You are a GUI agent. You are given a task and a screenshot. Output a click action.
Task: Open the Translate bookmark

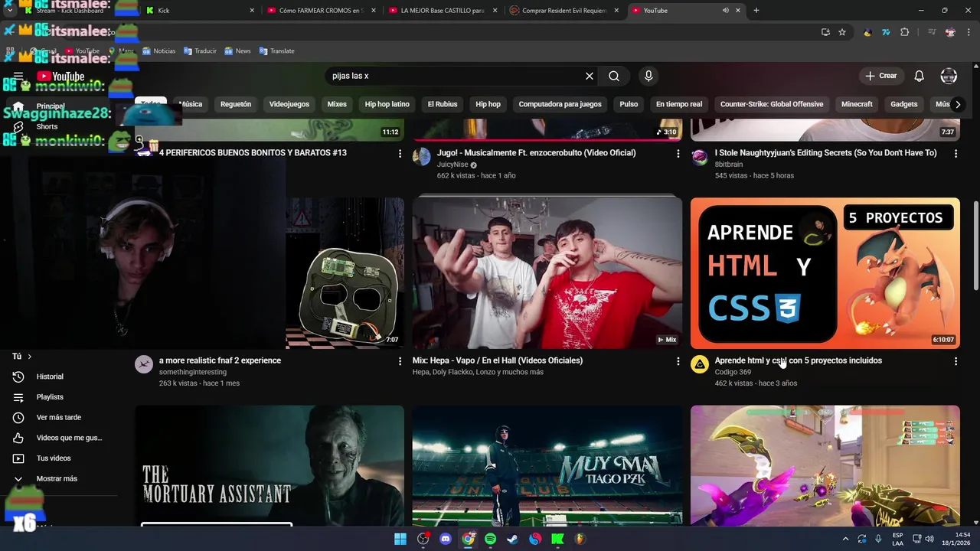pyautogui.click(x=276, y=51)
